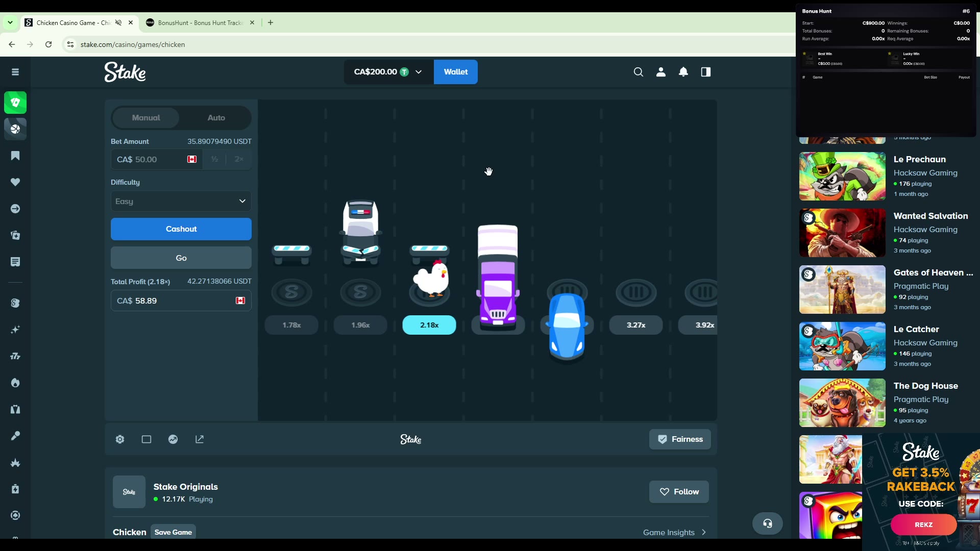Click the Wallet button

(456, 72)
